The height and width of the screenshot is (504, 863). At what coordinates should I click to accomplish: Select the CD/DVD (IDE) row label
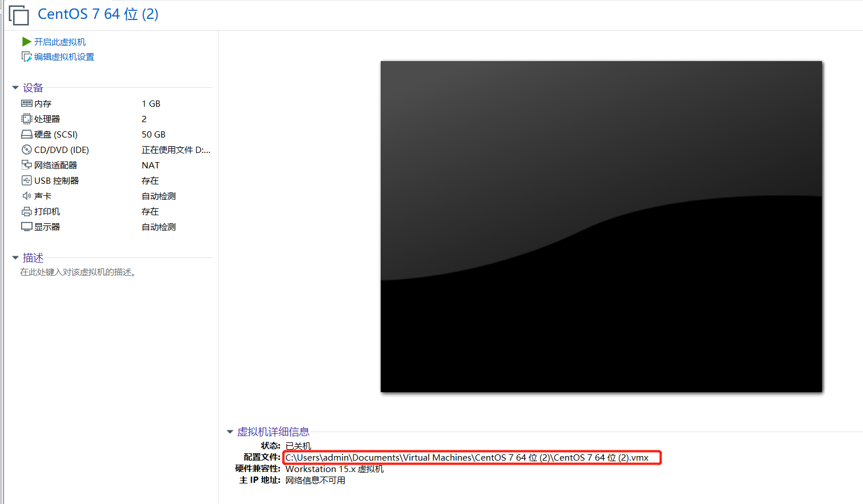point(62,150)
